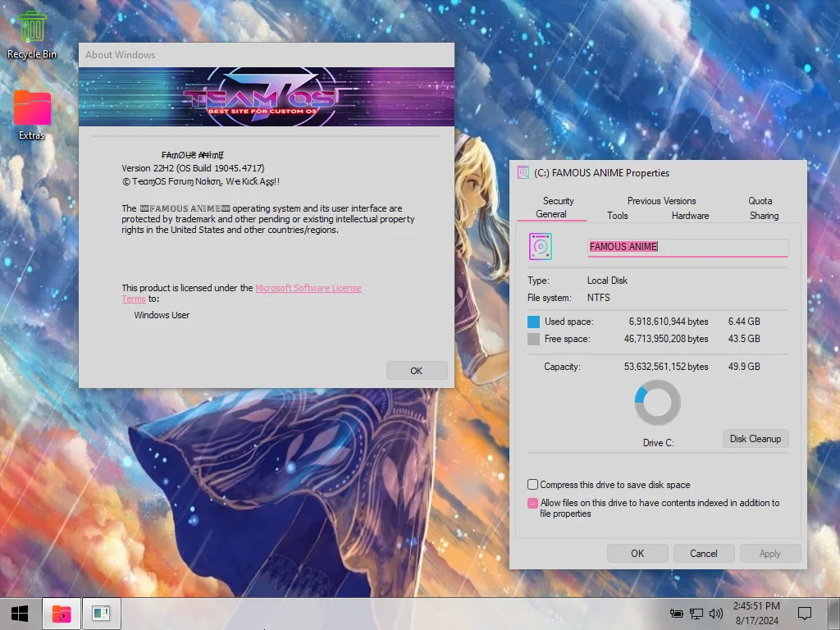
Task: Click the Disk Cleanup button
Action: (x=756, y=439)
